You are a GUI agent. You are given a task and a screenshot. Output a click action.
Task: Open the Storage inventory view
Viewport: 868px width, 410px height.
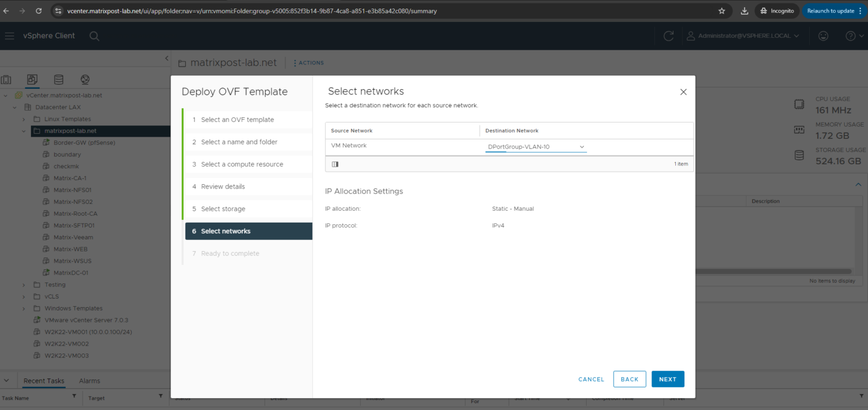58,79
